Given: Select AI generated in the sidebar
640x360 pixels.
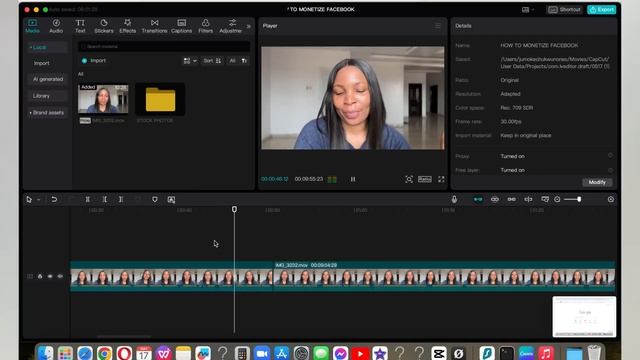Looking at the screenshot, I should pyautogui.click(x=48, y=79).
